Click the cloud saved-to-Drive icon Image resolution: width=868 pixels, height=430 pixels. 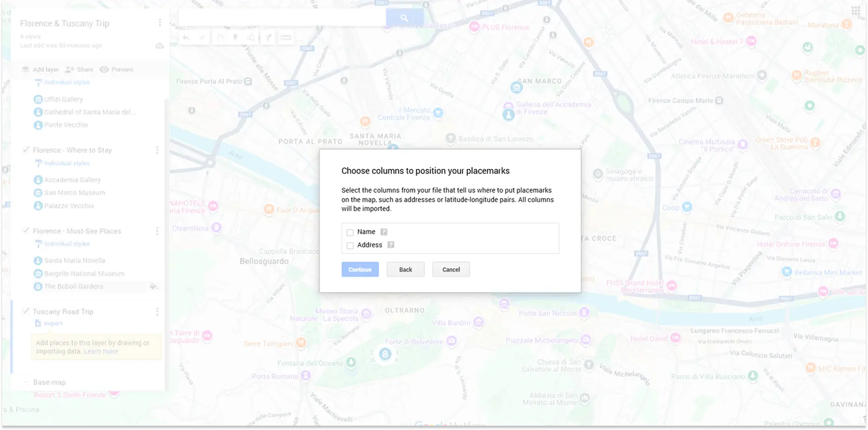(160, 46)
